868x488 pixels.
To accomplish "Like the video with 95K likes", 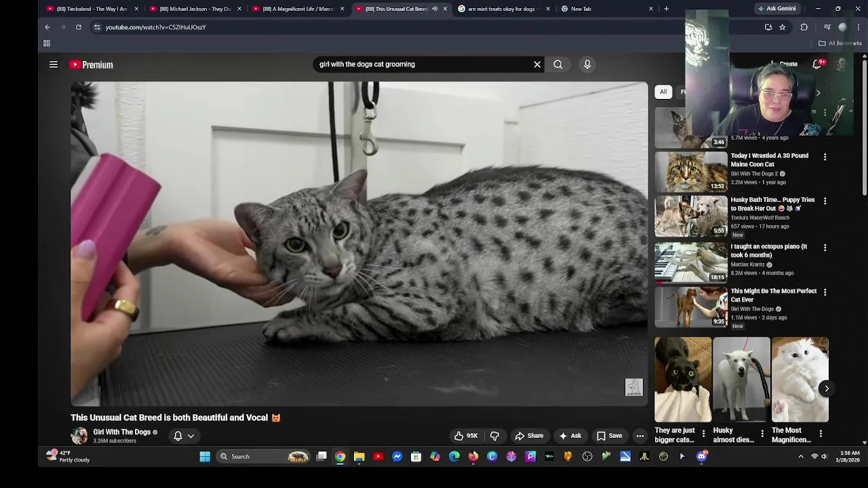I will (466, 436).
